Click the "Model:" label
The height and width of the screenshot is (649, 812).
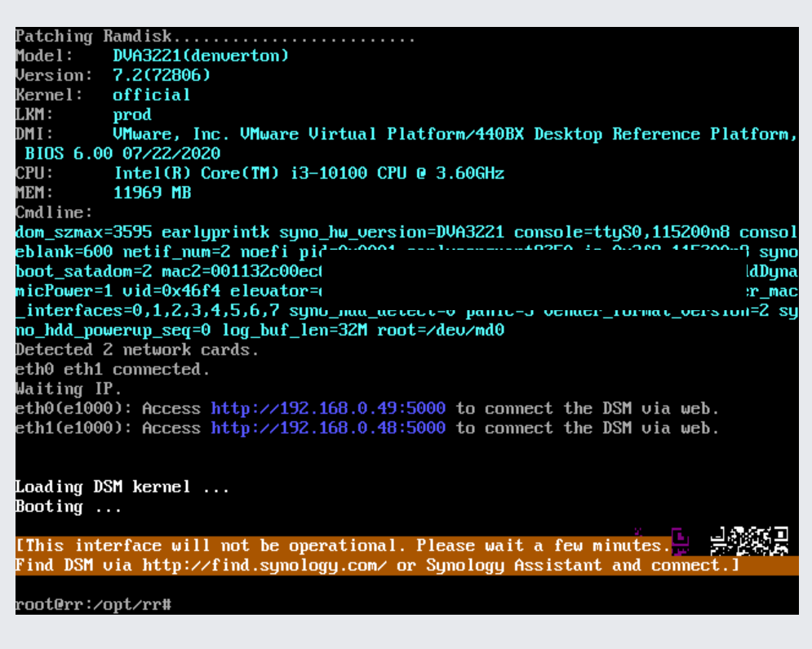pos(44,56)
